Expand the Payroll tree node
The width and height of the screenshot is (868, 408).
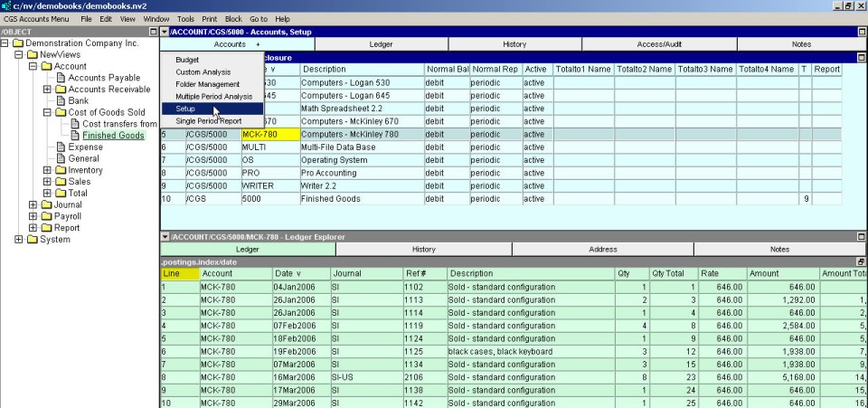tap(33, 216)
